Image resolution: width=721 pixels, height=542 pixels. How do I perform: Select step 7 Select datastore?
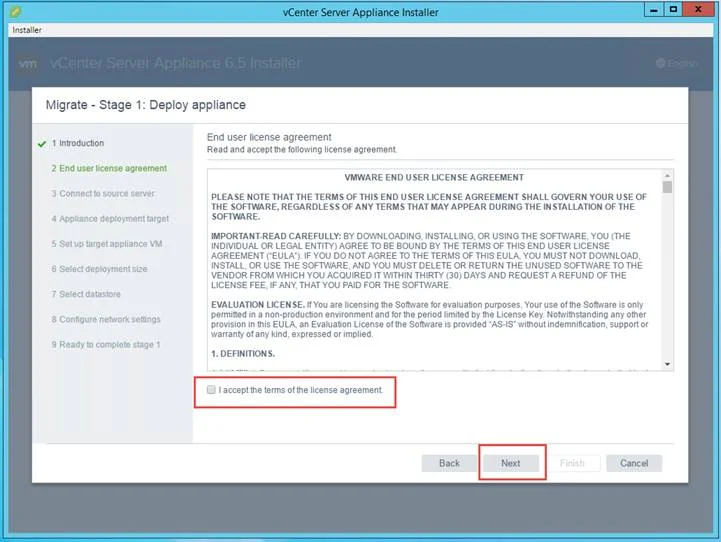86,294
